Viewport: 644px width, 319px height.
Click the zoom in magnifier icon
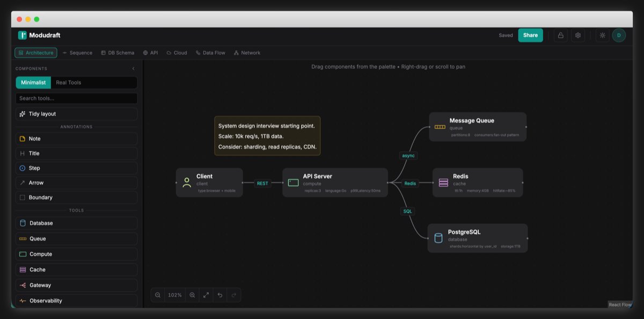coord(192,295)
